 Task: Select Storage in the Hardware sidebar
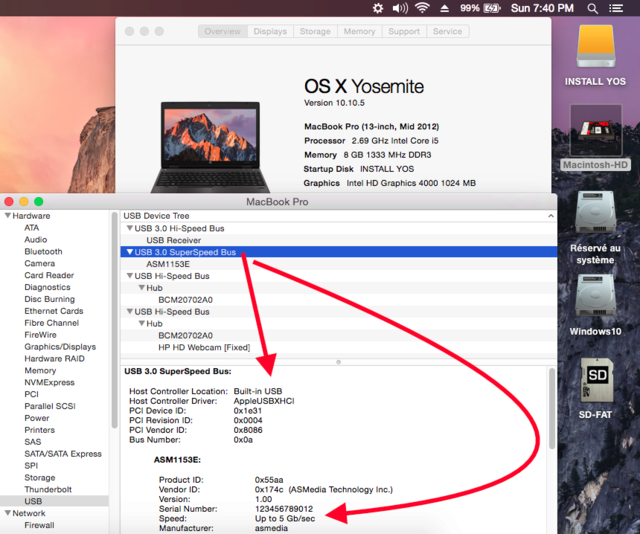40,477
